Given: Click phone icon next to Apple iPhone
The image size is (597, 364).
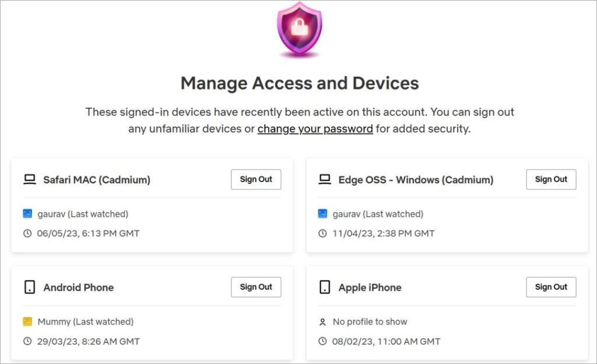Looking at the screenshot, I should coord(325,287).
